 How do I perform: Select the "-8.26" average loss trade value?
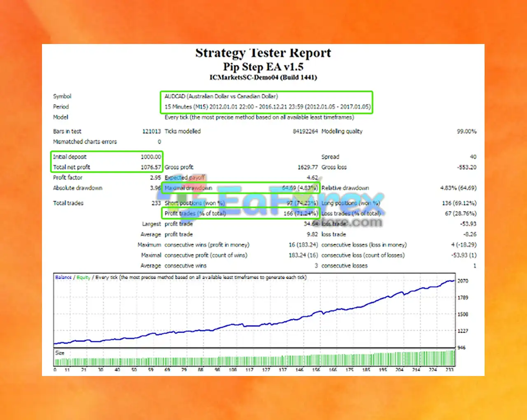[x=470, y=234]
